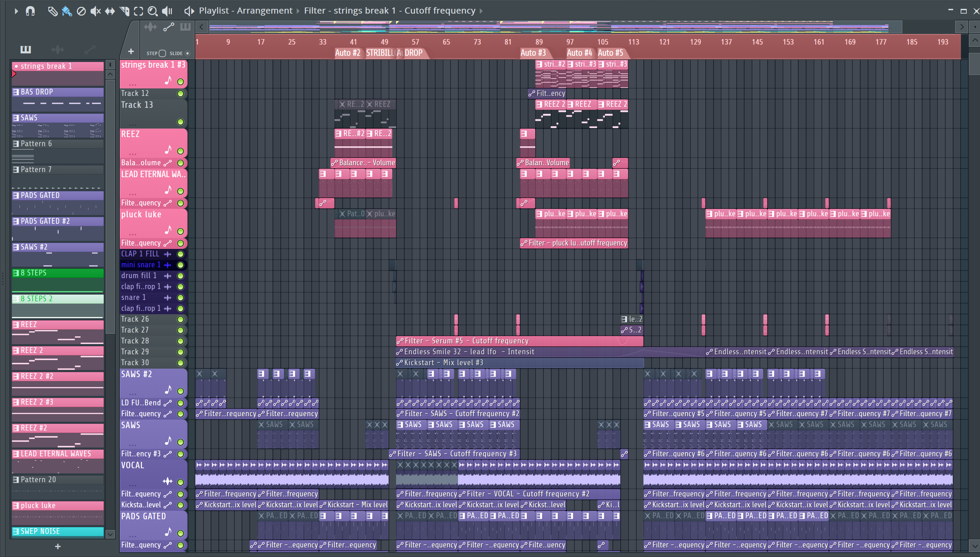
Task: Select the piano icon in the picker panel
Action: (26, 49)
